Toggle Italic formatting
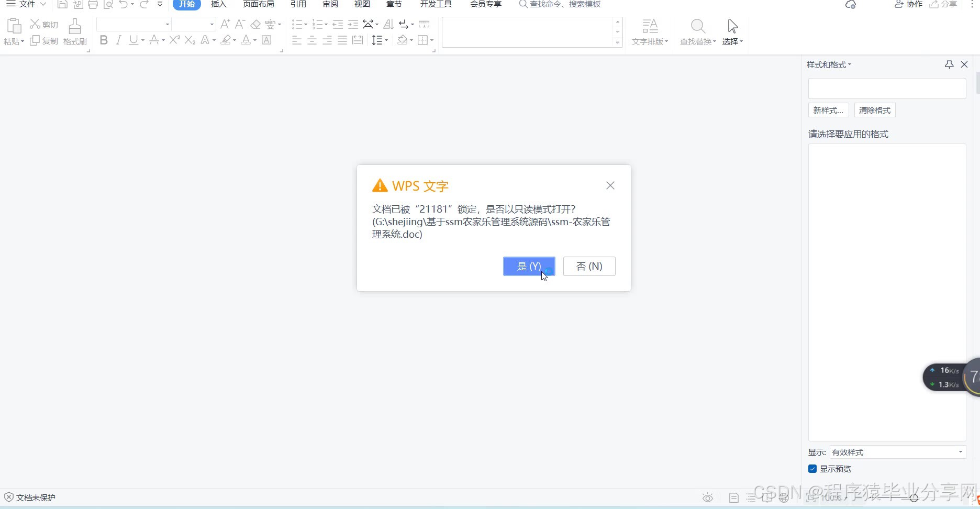Viewport: 980px width, 509px height. pos(119,40)
